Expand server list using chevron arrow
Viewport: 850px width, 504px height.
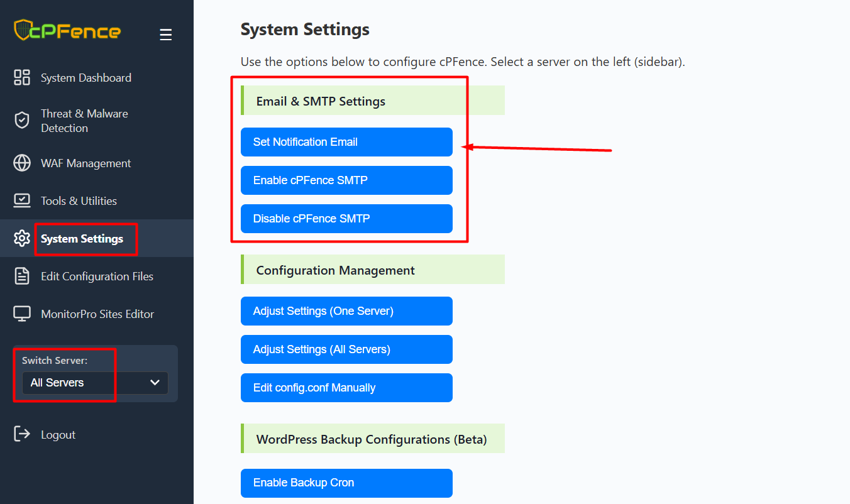155,383
